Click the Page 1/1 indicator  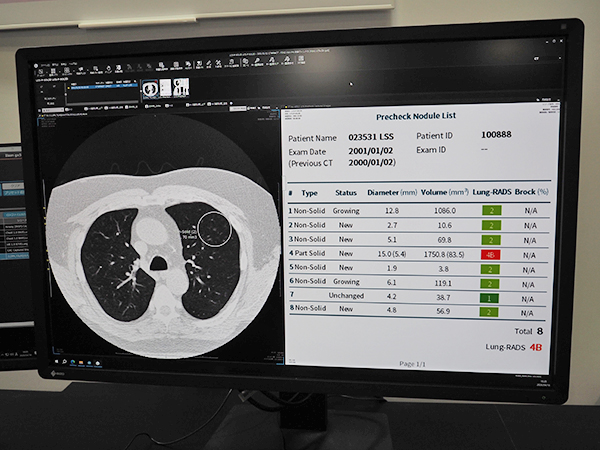[x=412, y=364]
